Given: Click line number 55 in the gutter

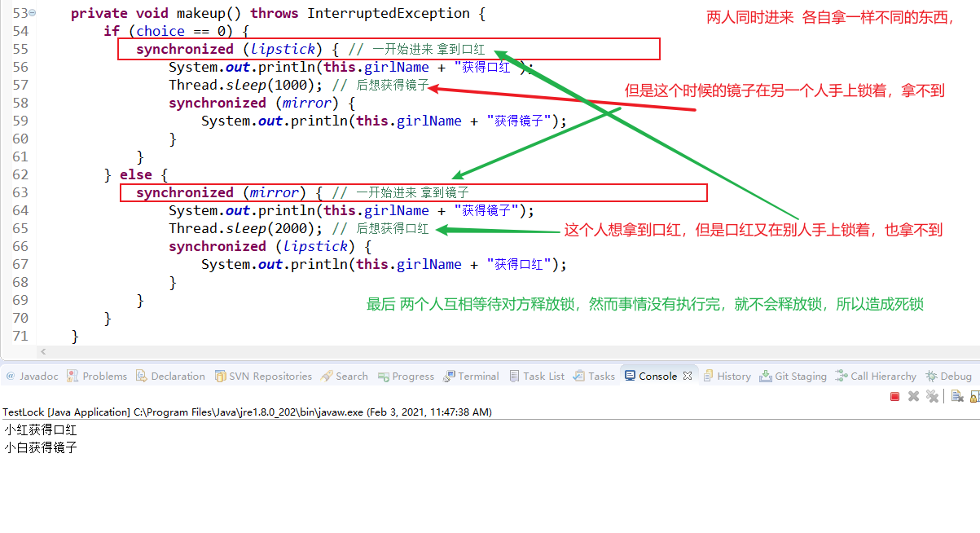Looking at the screenshot, I should click(20, 49).
